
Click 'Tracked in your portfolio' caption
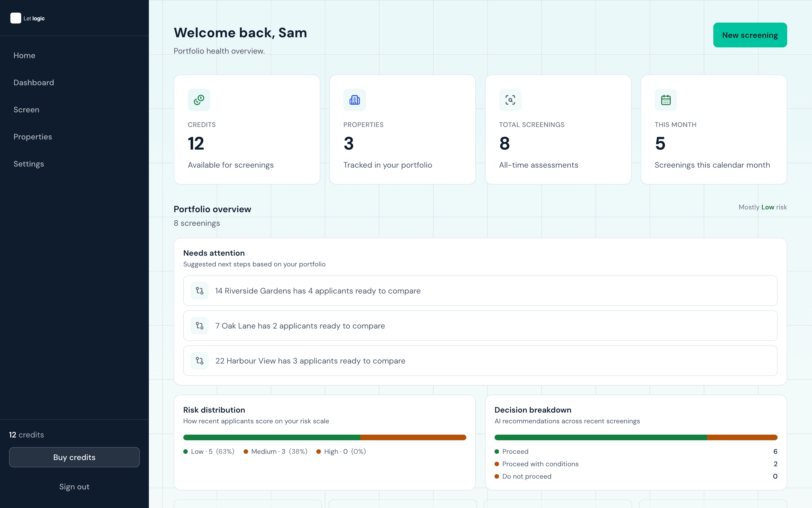(x=388, y=165)
